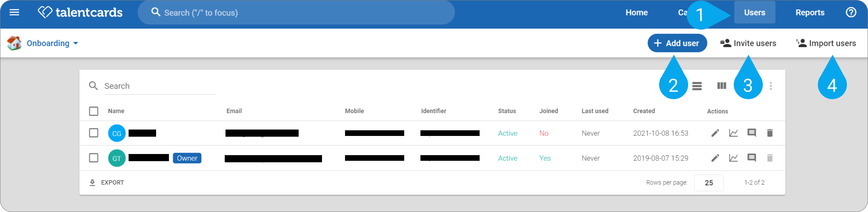Viewport: 868px width, 212px height.
Task: Click the Add user button
Action: (x=677, y=43)
